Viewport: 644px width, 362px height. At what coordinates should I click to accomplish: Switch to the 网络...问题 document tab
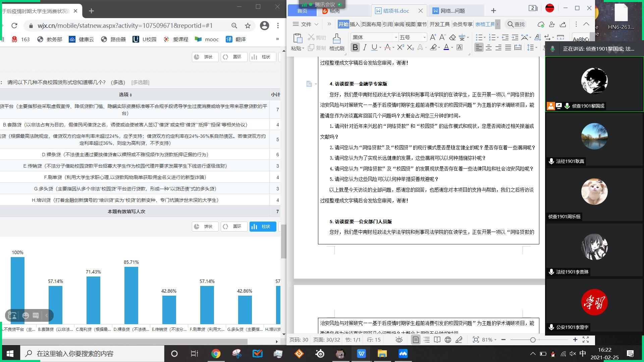pos(452,11)
